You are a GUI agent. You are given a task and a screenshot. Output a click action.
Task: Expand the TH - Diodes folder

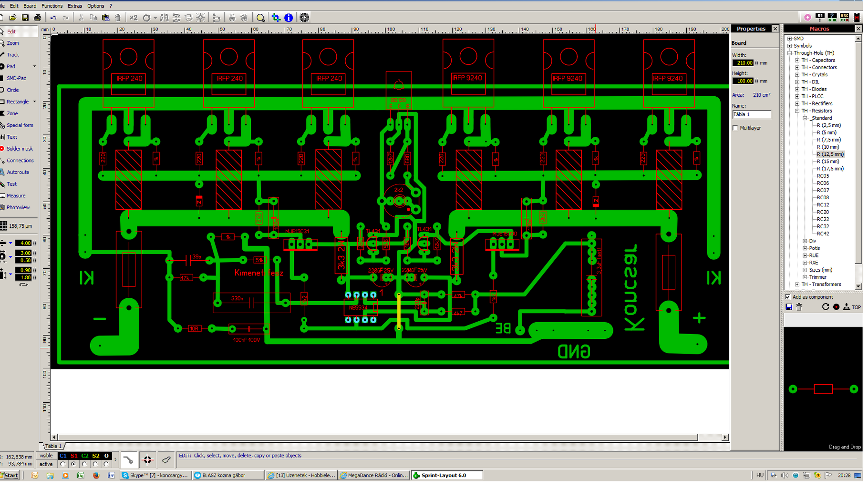point(797,90)
